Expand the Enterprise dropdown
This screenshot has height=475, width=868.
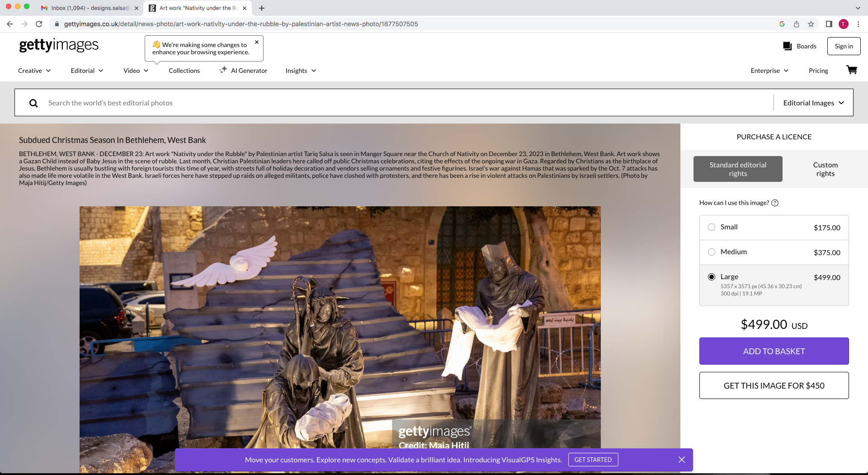(x=769, y=71)
